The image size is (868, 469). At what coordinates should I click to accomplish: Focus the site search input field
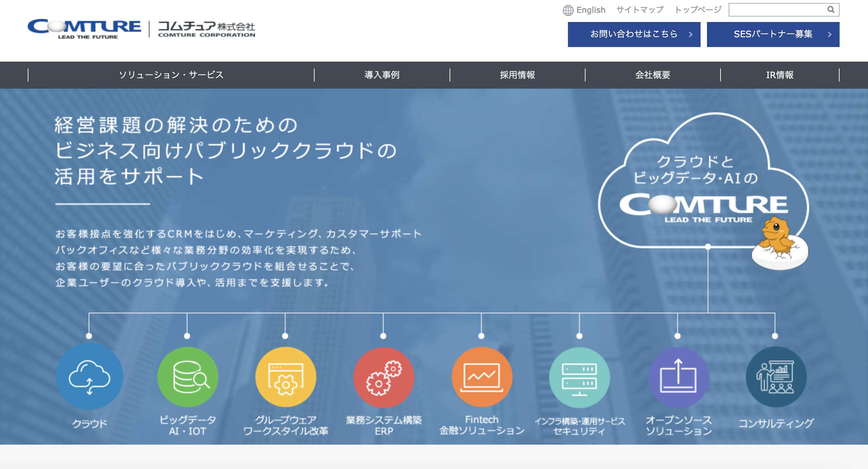pos(776,10)
